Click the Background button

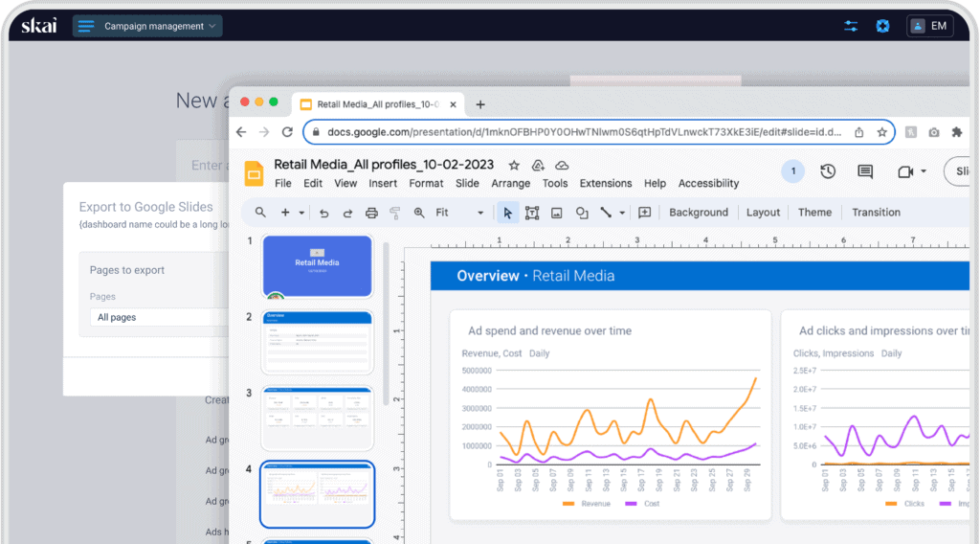click(698, 213)
